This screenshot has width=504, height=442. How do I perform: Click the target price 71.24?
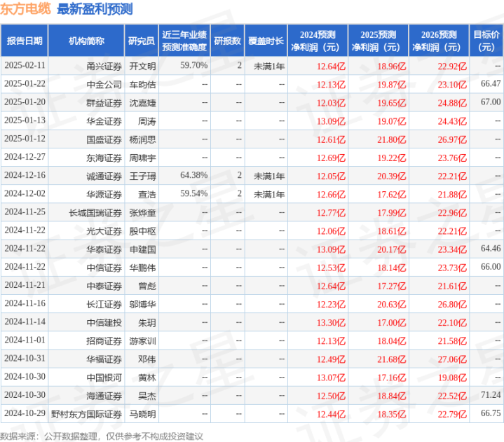click(x=491, y=395)
